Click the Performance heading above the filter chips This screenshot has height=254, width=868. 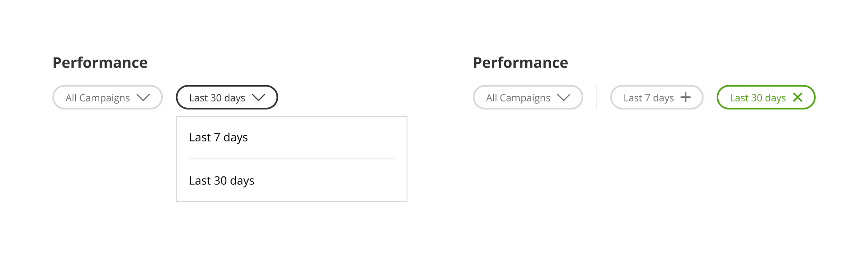pyautogui.click(x=520, y=63)
